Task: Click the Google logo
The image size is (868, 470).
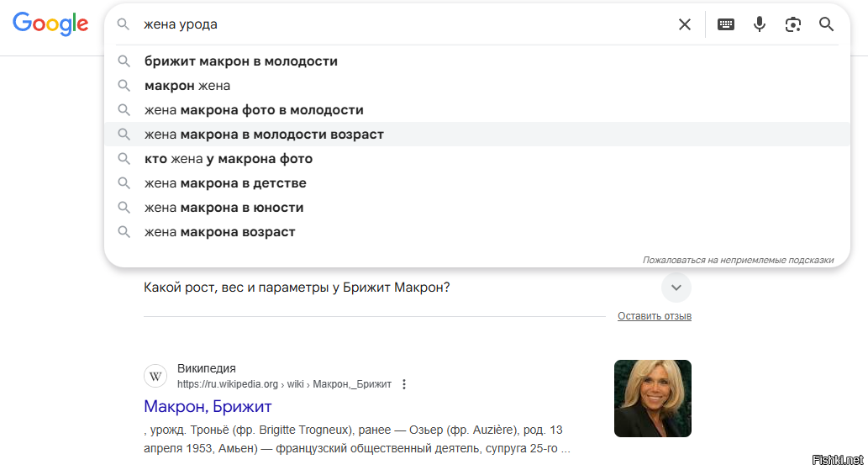Action: click(50, 24)
